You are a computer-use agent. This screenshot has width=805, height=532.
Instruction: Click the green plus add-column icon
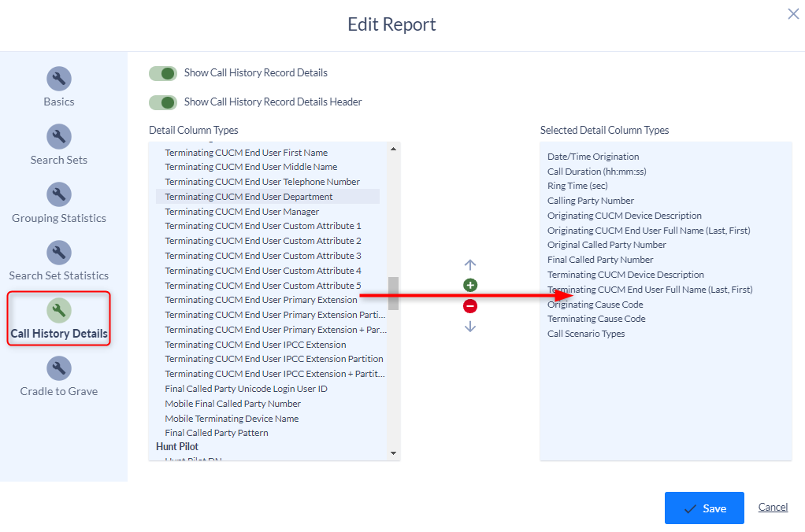pos(470,285)
